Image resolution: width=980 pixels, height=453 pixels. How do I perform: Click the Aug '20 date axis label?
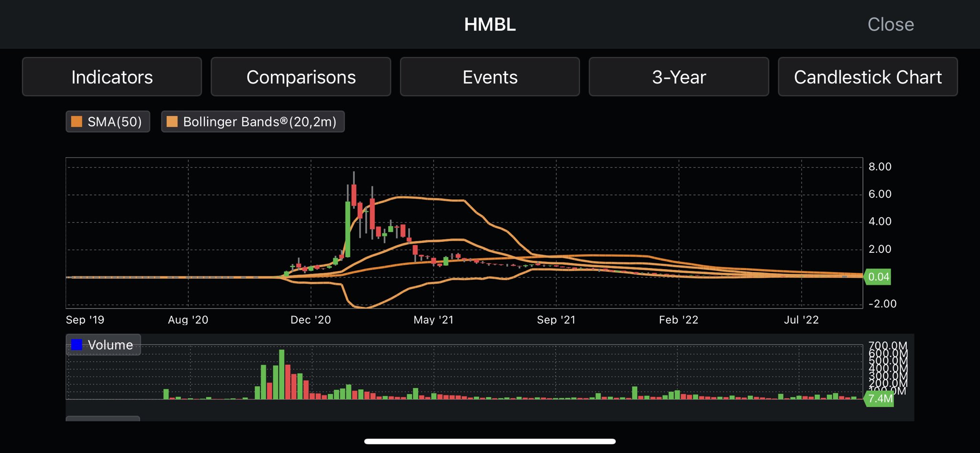(188, 320)
